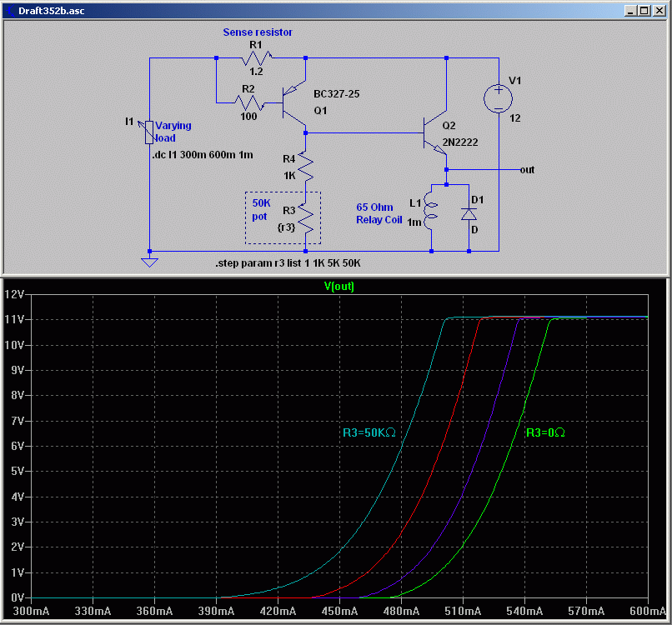The height and width of the screenshot is (625, 672).
Task: Select the I1 varying load current source
Action: (x=148, y=132)
